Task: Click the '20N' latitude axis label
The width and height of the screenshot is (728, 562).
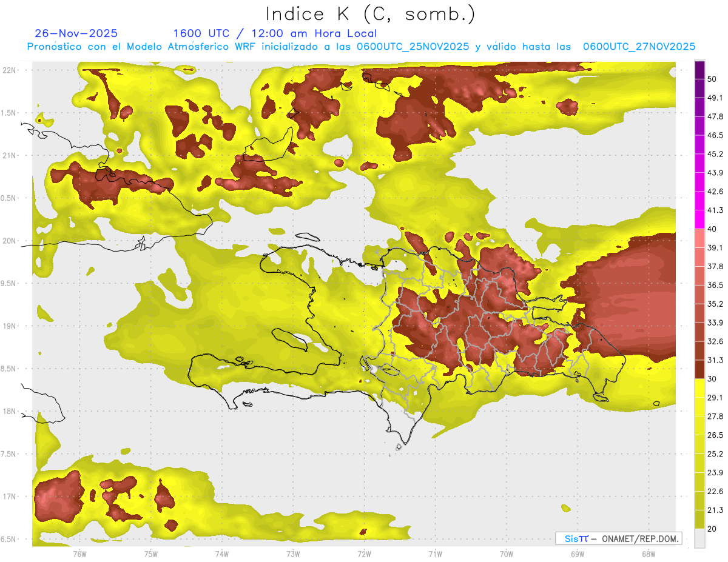Action: [x=9, y=241]
